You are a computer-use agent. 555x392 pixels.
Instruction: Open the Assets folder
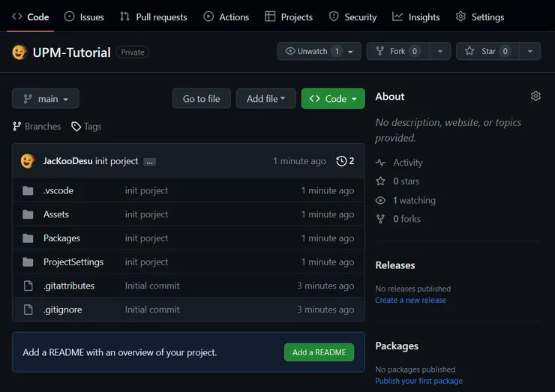coord(56,214)
